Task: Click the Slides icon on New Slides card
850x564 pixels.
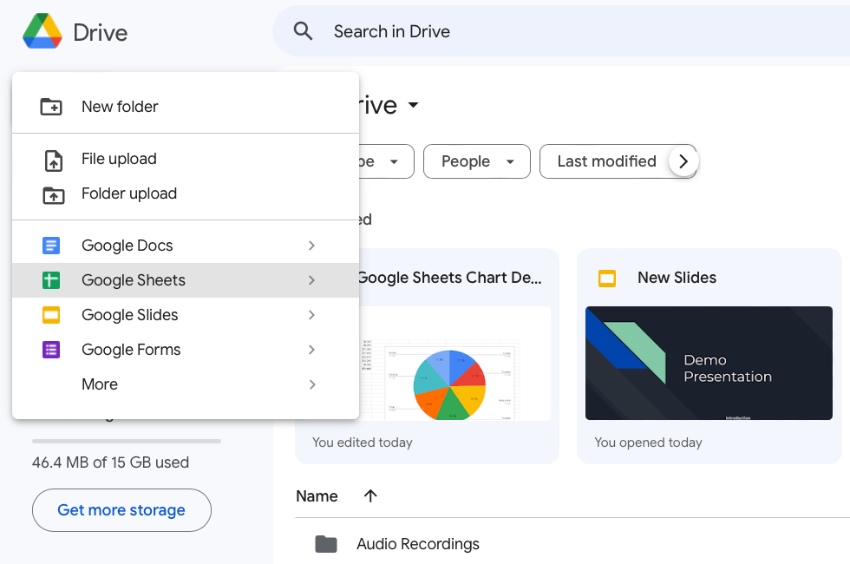Action: [607, 278]
